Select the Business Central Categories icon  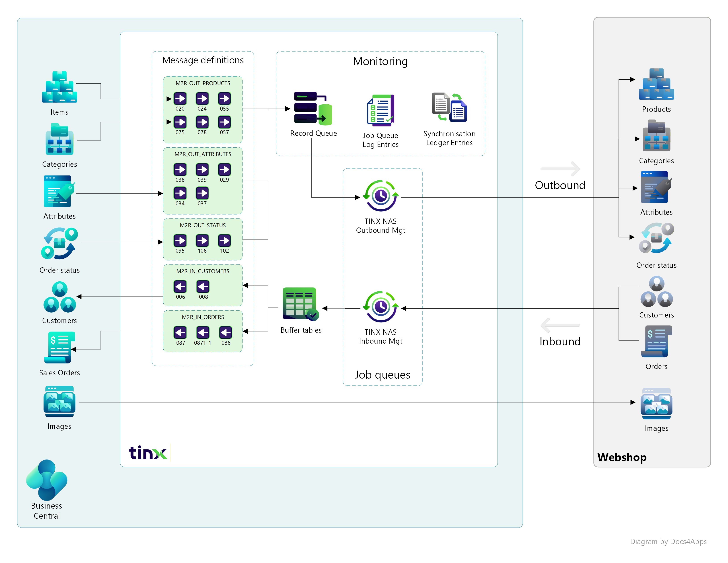[59, 139]
